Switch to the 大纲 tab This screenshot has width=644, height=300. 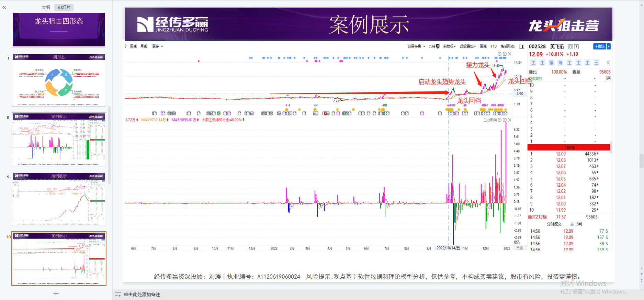click(46, 7)
